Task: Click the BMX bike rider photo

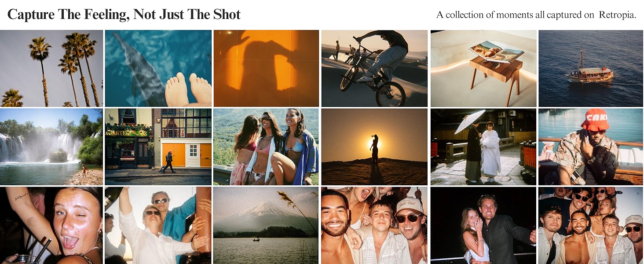Action: [374, 68]
